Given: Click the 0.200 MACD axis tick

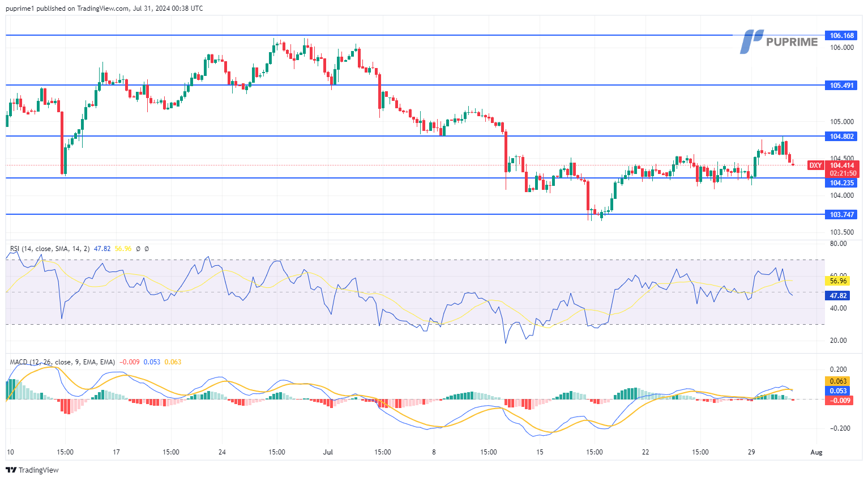Looking at the screenshot, I should pos(839,369).
